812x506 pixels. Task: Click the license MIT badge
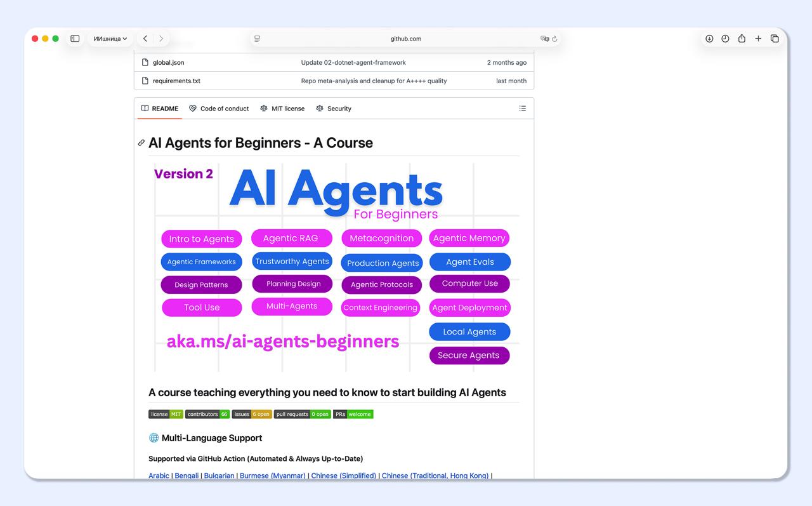pyautogui.click(x=166, y=414)
